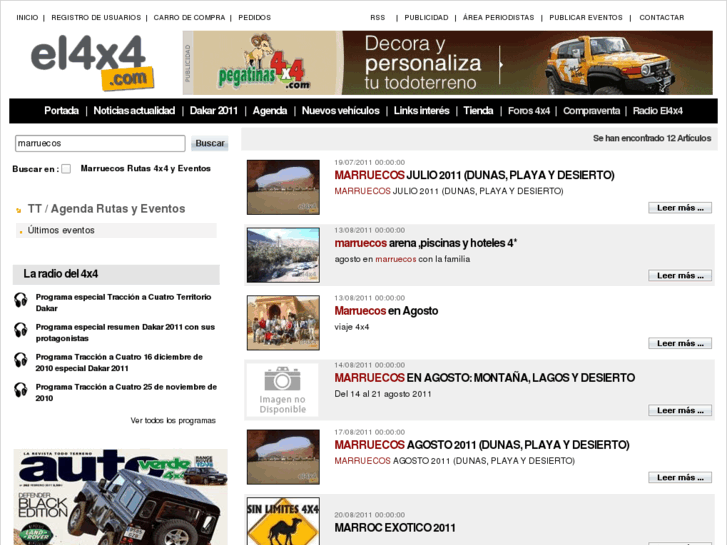Open Programa Tracción a Cuatro 25 de noviembre
This screenshot has width=727, height=545.
tap(126, 392)
